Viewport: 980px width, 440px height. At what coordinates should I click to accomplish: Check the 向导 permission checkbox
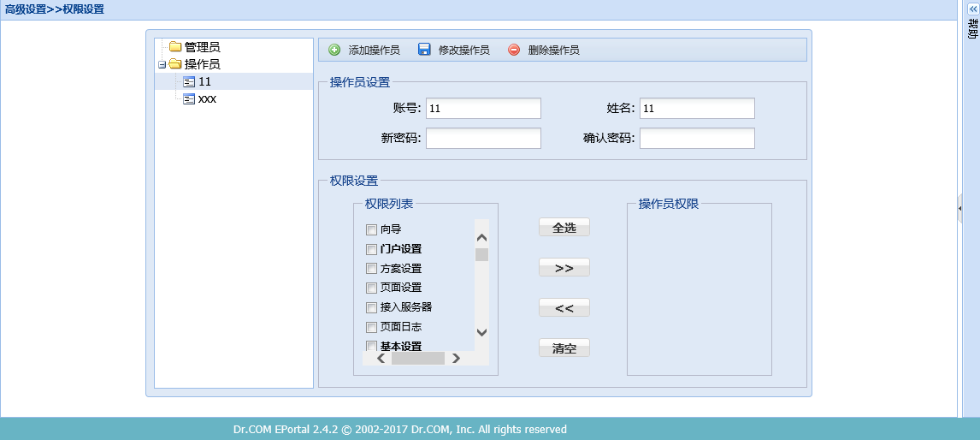pyautogui.click(x=371, y=229)
